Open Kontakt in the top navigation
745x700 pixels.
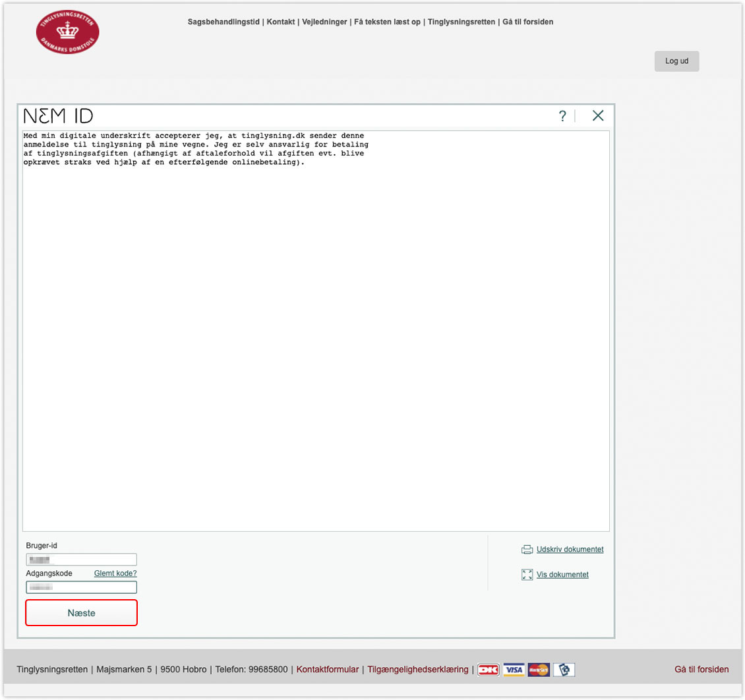pos(281,22)
